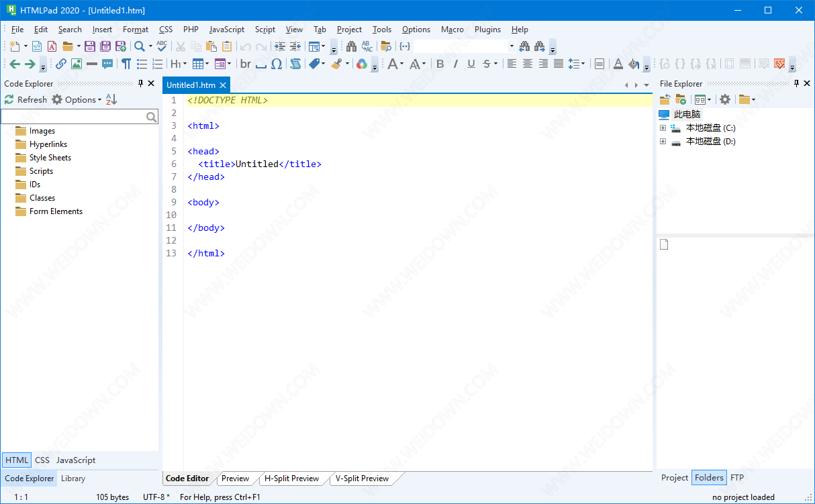Open the Project tab in File Explorer

(674, 478)
